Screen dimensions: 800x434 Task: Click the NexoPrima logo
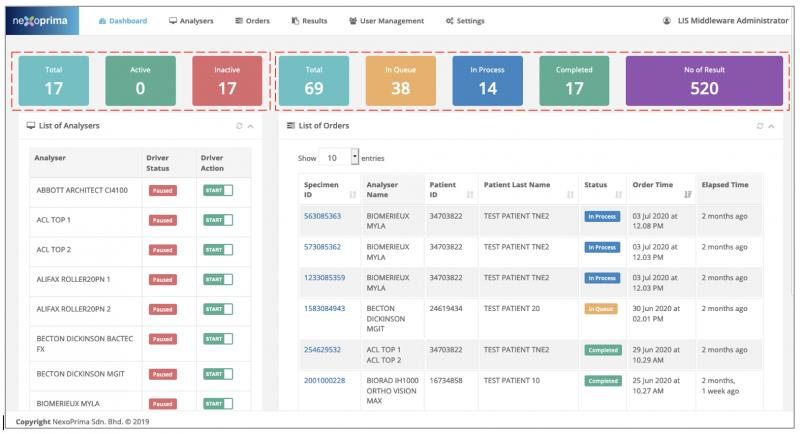(x=42, y=21)
